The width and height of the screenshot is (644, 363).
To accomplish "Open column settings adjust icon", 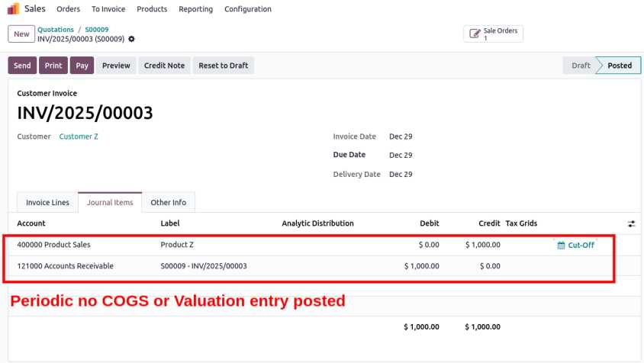I will pyautogui.click(x=631, y=223).
